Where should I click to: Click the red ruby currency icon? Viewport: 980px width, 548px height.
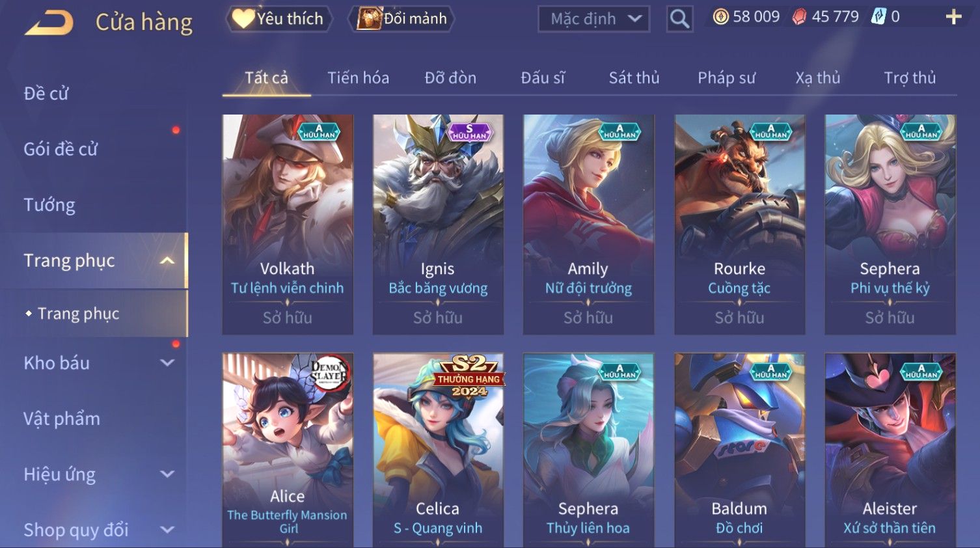coord(798,17)
